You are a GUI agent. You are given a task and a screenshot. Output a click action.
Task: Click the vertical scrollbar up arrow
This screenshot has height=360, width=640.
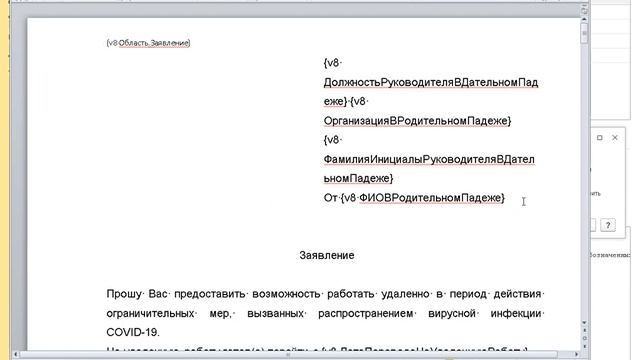(584, 19)
